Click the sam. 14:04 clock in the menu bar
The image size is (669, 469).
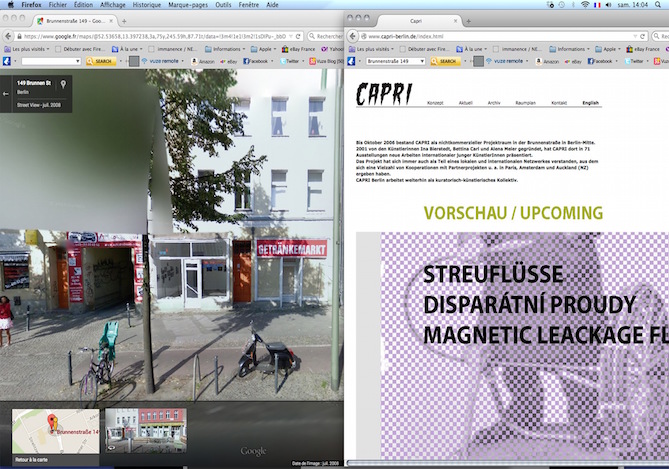coord(632,5)
